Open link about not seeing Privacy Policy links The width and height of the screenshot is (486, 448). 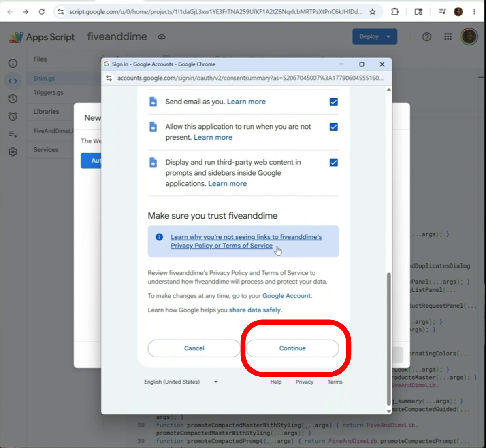coord(246,241)
